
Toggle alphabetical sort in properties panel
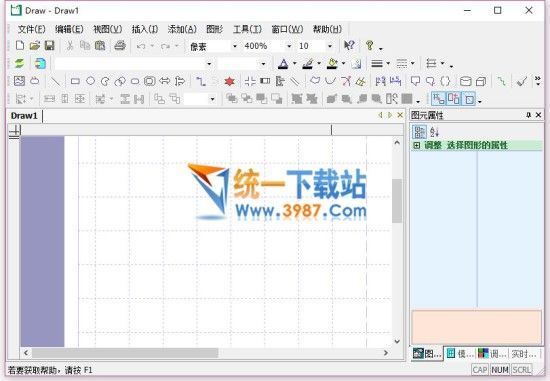(x=434, y=132)
